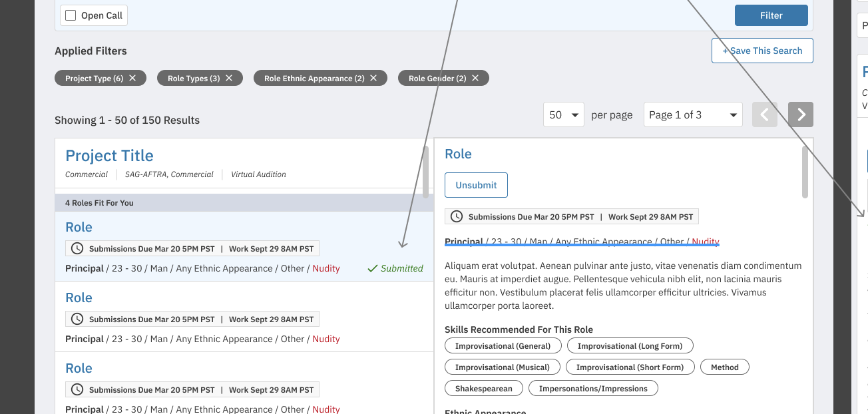Apply filters with the Filter button
The height and width of the screenshot is (414, 868).
[771, 15]
